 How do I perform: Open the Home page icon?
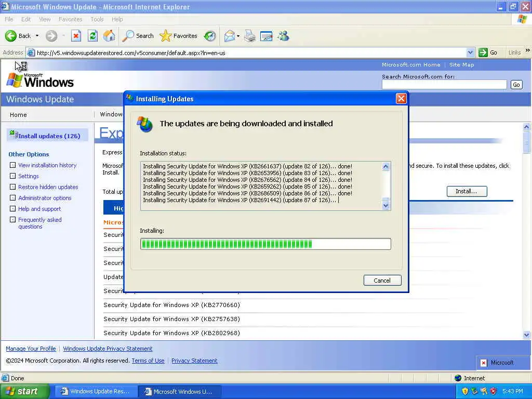tap(109, 36)
